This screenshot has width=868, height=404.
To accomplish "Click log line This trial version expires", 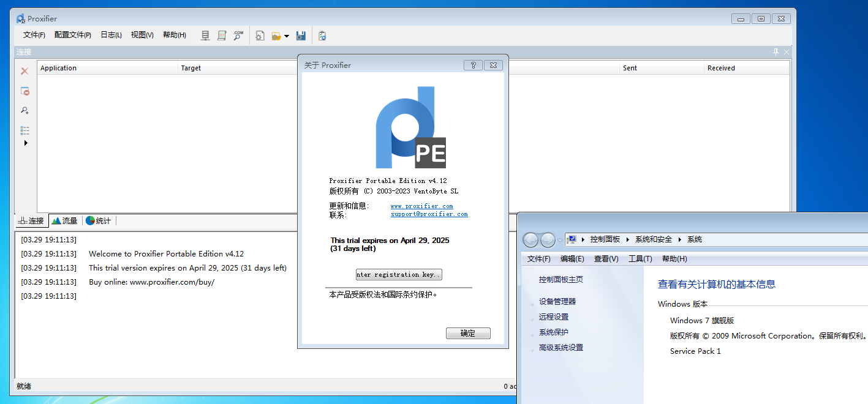I will 187,267.
